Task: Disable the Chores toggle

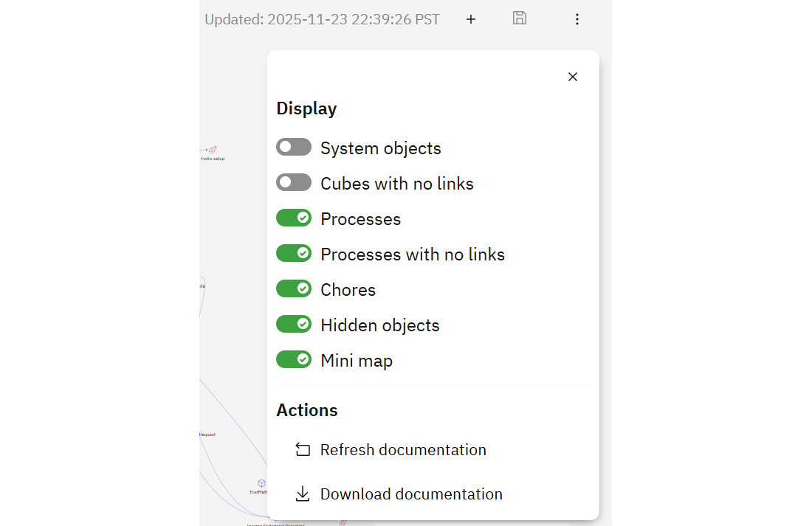Action: (x=294, y=288)
